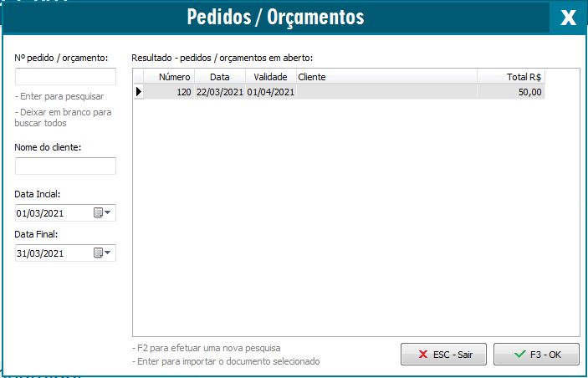This screenshot has width=588, height=378.
Task: Focus the Nome do cliente field
Action: (x=65, y=166)
